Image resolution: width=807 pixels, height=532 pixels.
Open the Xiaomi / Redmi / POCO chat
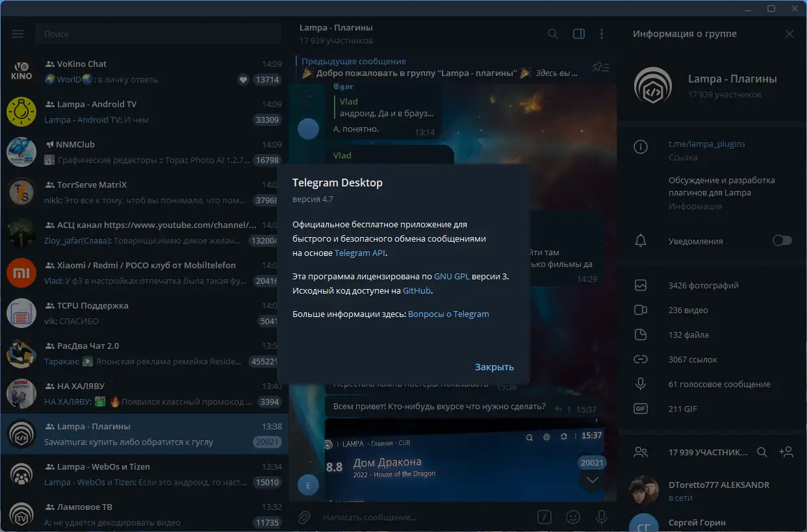point(144,273)
